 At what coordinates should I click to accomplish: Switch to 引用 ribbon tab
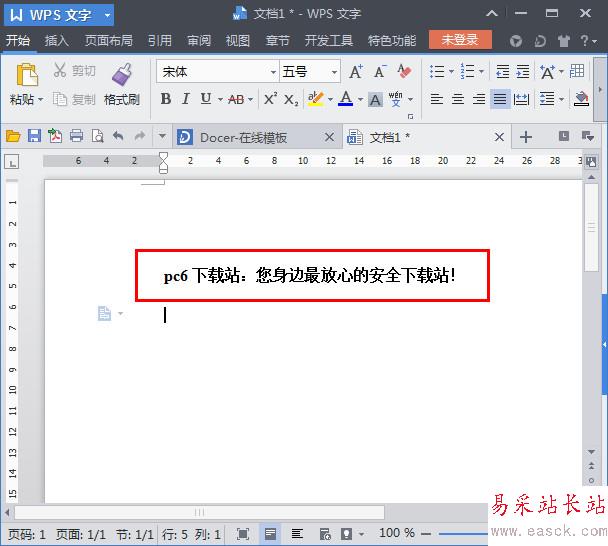(160, 40)
